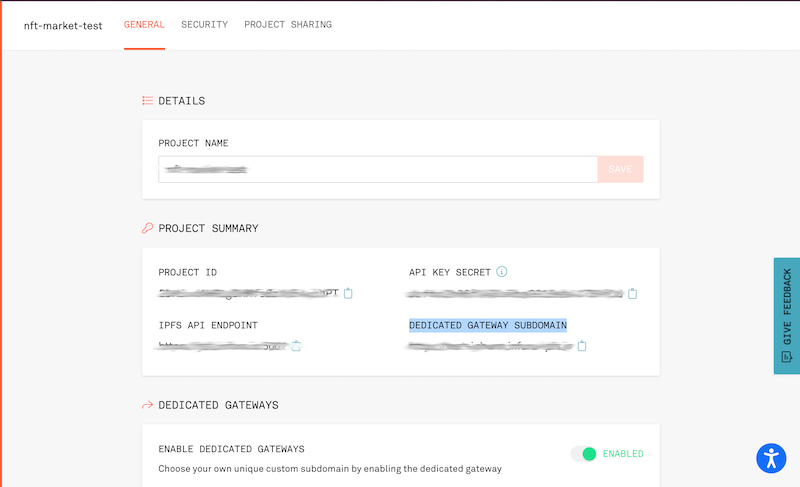Focus the Project Name input field

pyautogui.click(x=378, y=169)
